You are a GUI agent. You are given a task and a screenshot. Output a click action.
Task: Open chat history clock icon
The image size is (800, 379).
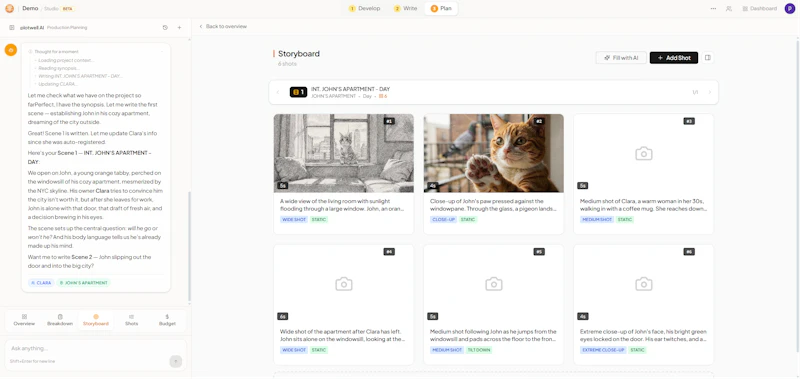165,28
